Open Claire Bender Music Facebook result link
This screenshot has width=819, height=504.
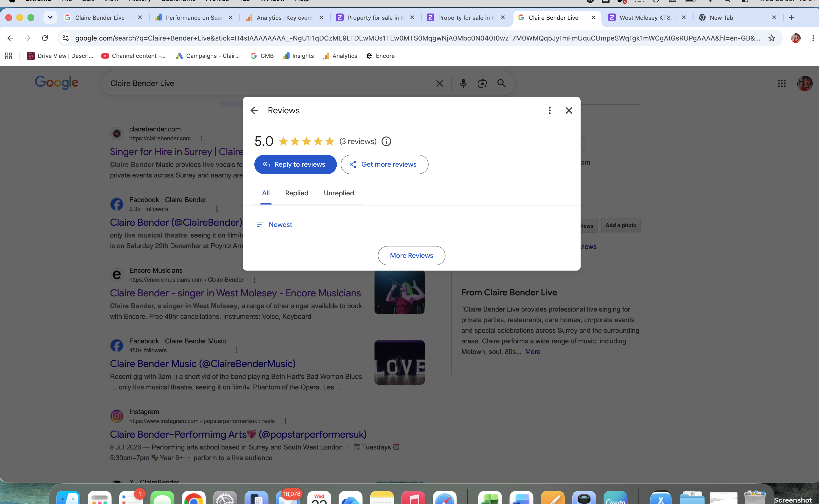click(203, 364)
